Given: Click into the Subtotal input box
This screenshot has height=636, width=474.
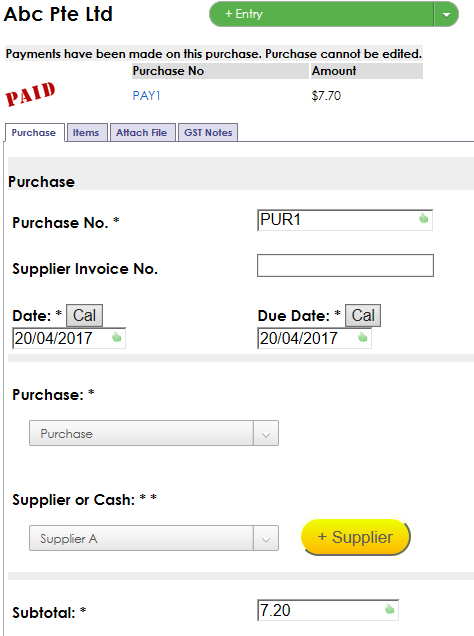Looking at the screenshot, I should pos(328,610).
